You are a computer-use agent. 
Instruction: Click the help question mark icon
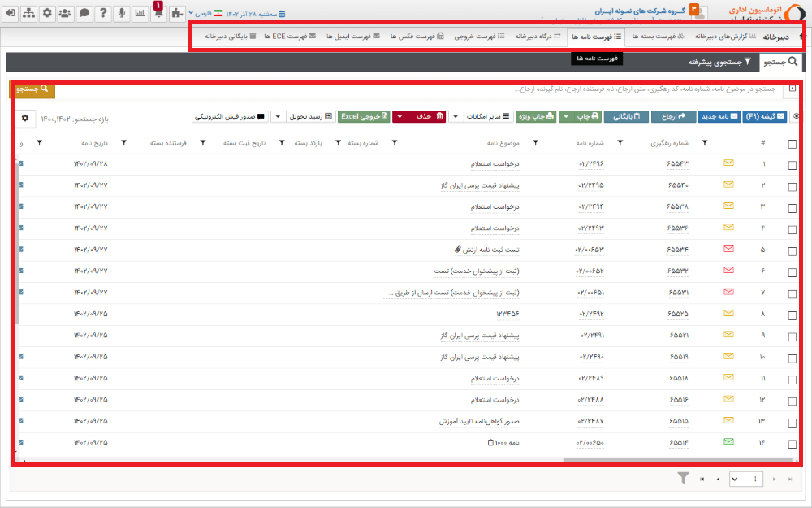[105, 12]
